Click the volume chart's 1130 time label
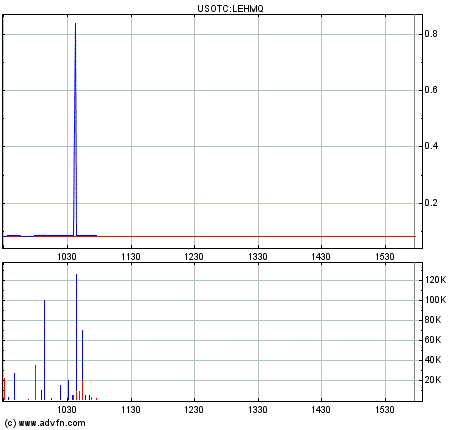 click(131, 410)
